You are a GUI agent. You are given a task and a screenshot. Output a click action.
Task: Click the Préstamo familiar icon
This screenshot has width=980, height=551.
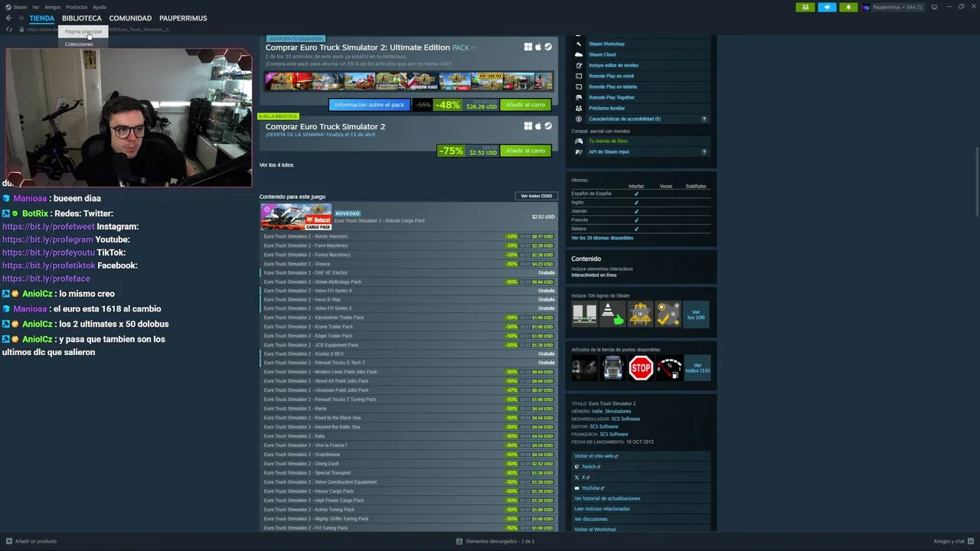pyautogui.click(x=579, y=108)
